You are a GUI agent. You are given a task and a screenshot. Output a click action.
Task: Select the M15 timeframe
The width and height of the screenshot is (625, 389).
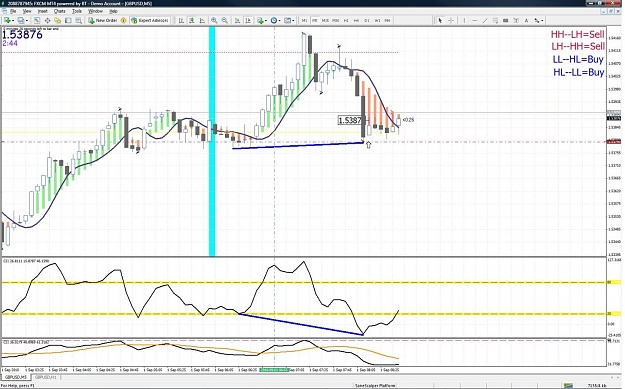pos(325,20)
